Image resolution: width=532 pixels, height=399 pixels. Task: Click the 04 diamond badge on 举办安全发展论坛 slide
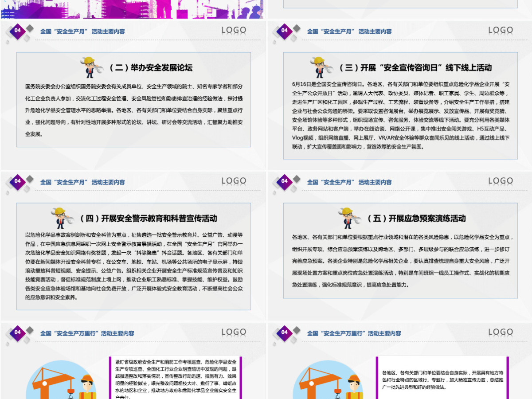18,31
